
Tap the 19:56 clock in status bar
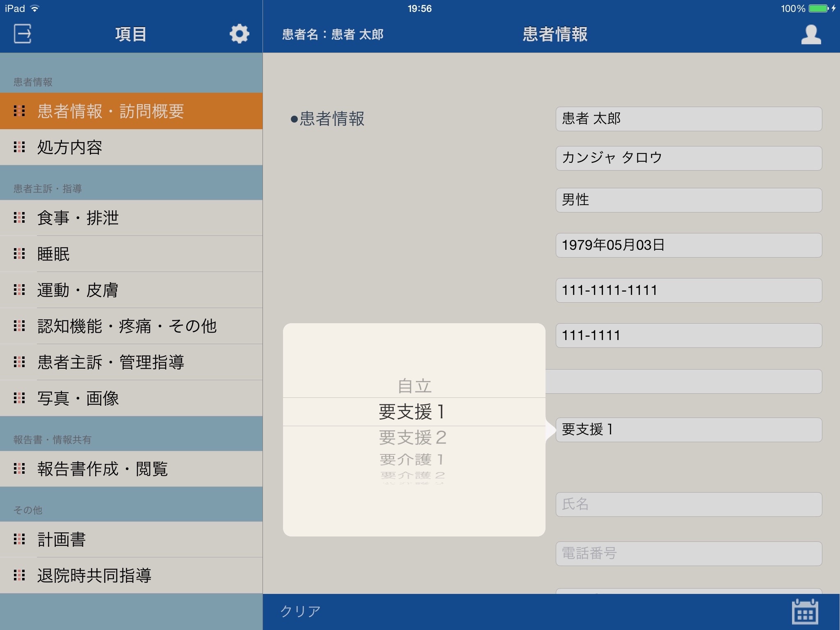pyautogui.click(x=420, y=9)
